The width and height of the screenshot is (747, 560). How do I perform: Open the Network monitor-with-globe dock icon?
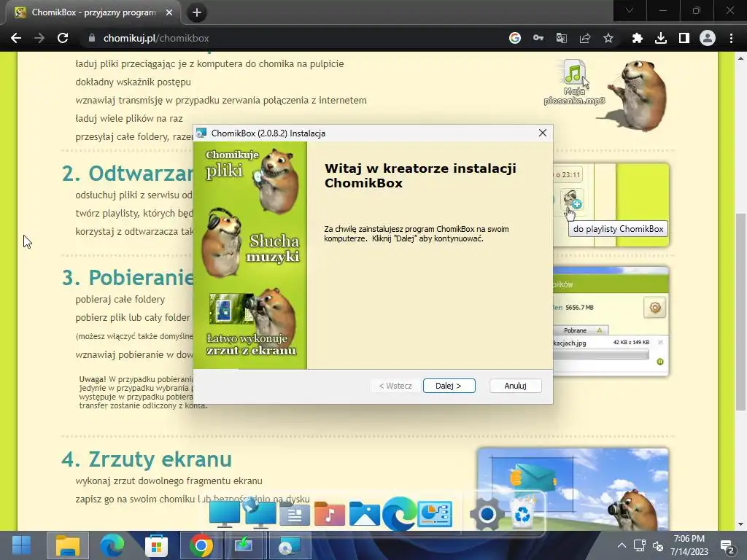pyautogui.click(x=260, y=513)
